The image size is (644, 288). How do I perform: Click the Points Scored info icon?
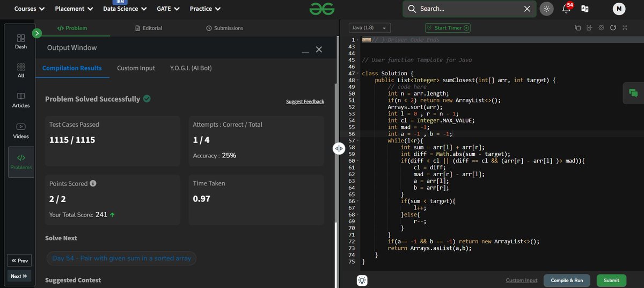pos(93,183)
